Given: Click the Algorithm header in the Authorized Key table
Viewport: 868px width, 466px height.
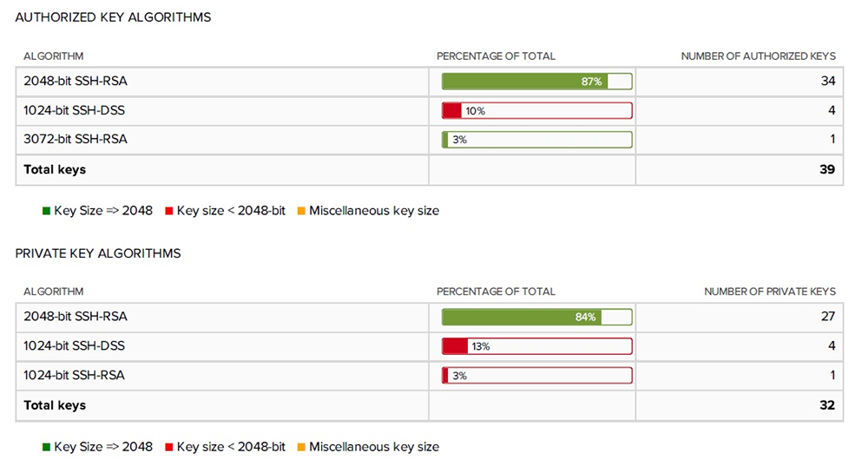Looking at the screenshot, I should pos(53,56).
